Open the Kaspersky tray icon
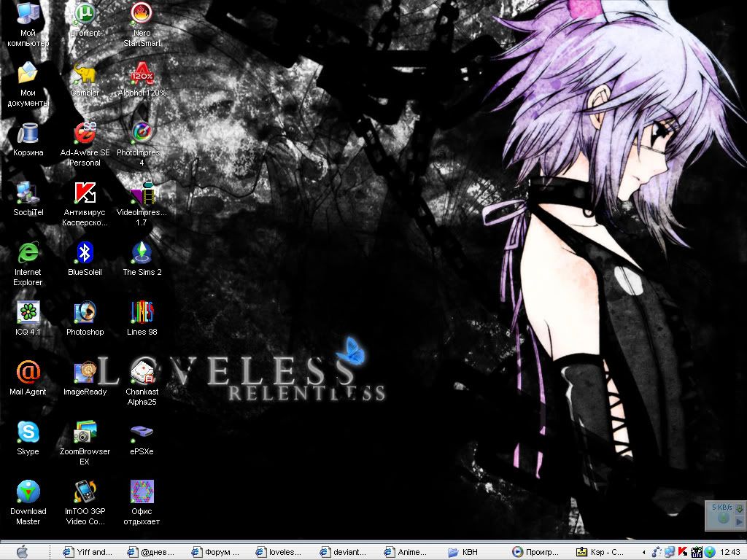 [x=683, y=553]
